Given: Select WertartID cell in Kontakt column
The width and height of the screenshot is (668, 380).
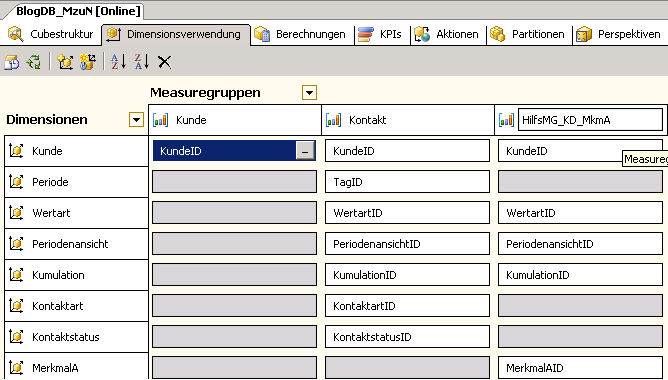Looking at the screenshot, I should [x=407, y=213].
